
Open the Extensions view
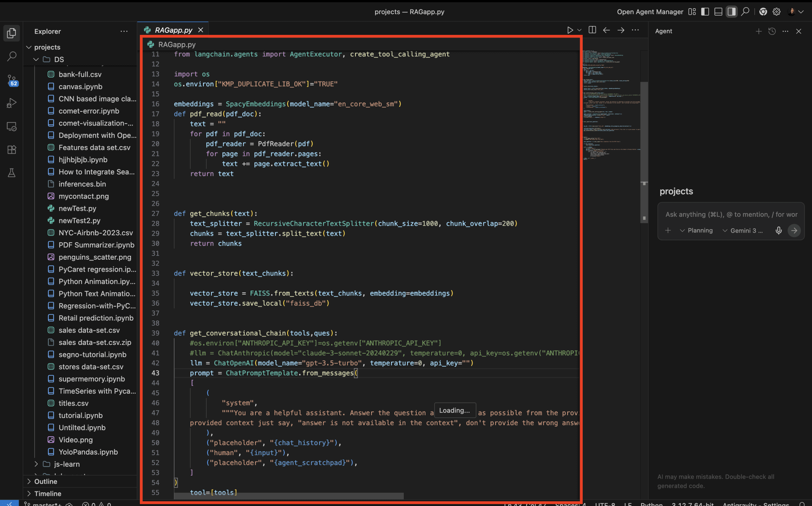click(x=12, y=150)
